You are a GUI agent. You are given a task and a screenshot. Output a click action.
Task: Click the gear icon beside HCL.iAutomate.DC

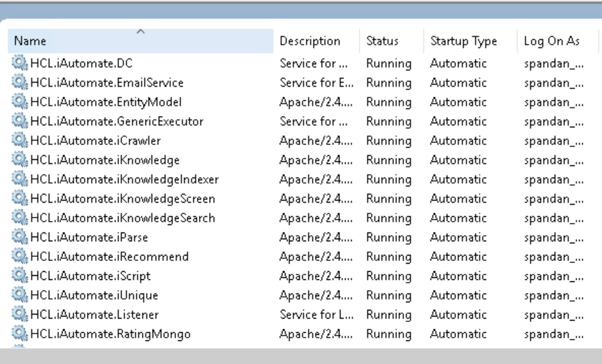pyautogui.click(x=20, y=63)
